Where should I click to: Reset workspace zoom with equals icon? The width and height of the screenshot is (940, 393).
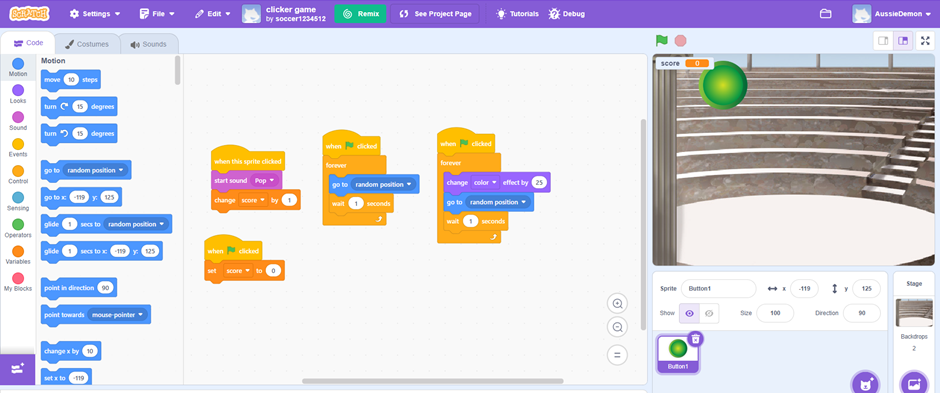pyautogui.click(x=617, y=355)
